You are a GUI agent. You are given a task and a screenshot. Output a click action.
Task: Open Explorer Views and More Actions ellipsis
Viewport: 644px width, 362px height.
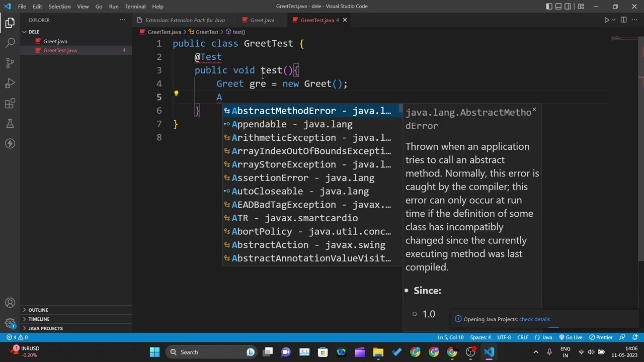click(x=122, y=20)
